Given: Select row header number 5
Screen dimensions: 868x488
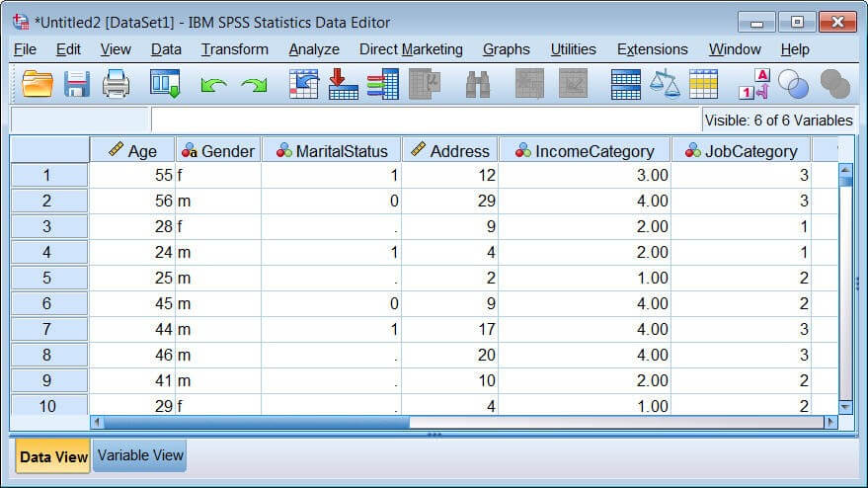Looking at the screenshot, I should coord(49,278).
